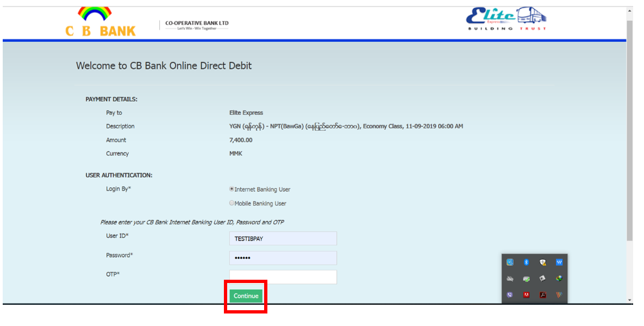Click the scrollbar down arrow

pos(629,300)
